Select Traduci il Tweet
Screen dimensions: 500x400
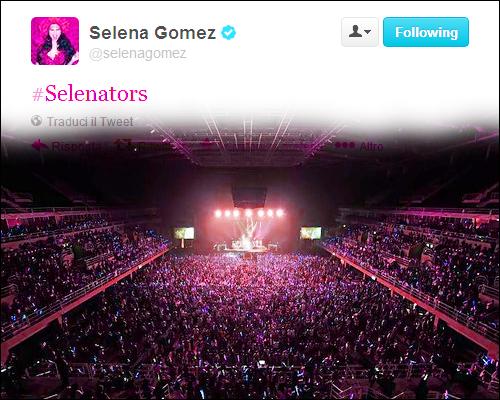click(90, 122)
